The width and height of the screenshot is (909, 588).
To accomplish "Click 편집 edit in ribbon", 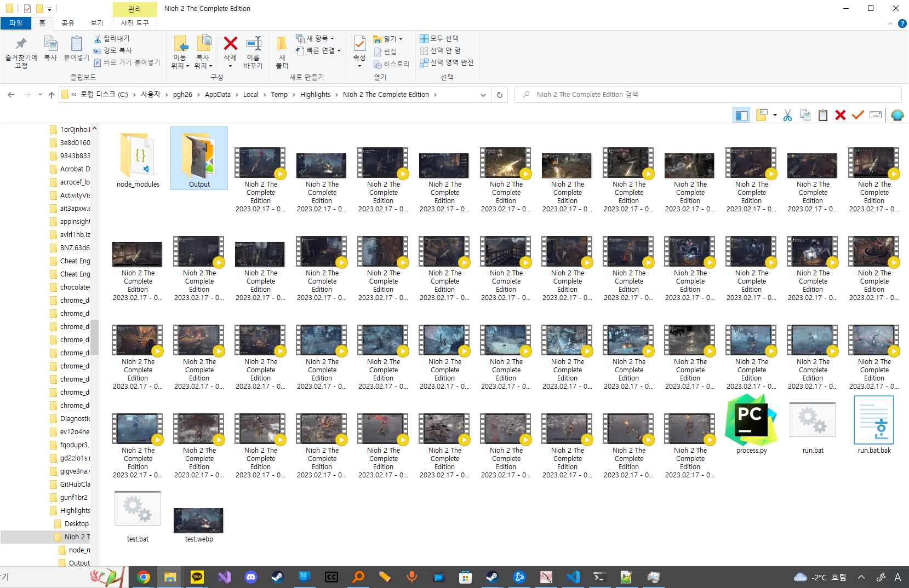I will click(385, 51).
